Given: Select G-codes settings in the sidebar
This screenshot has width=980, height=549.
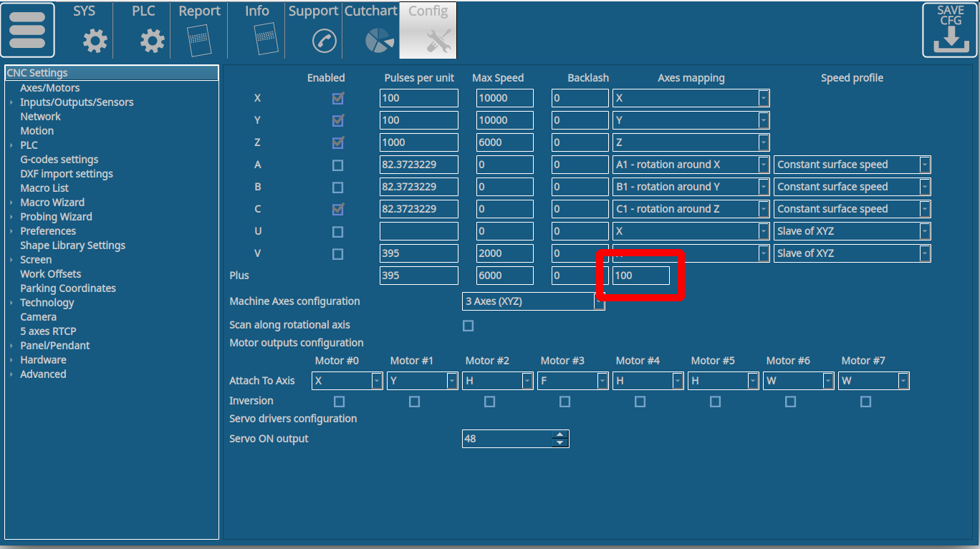Looking at the screenshot, I should 59,160.
